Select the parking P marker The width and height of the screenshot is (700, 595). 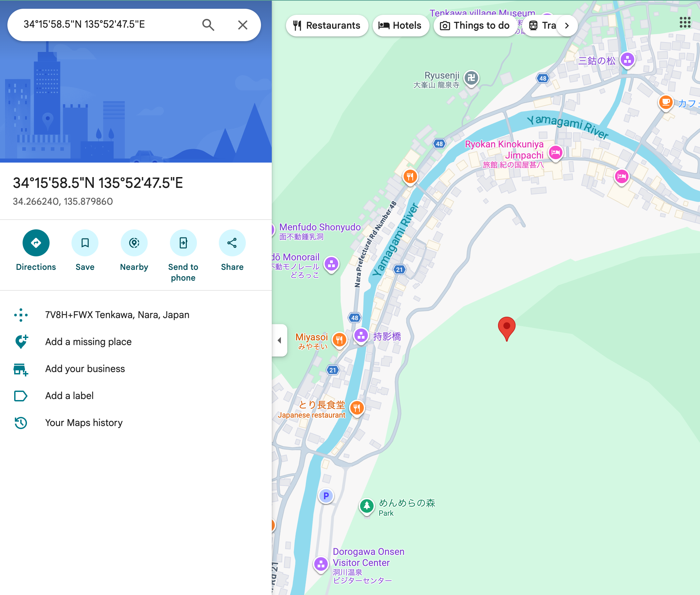pyautogui.click(x=326, y=496)
